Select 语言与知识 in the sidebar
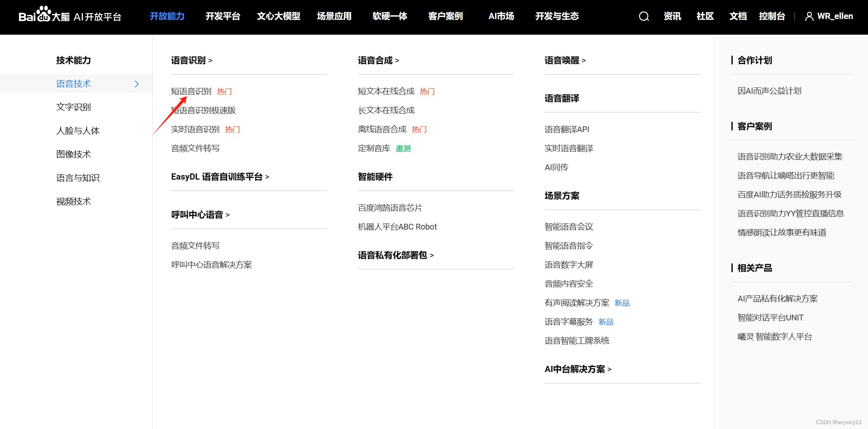The image size is (868, 429). pos(78,178)
